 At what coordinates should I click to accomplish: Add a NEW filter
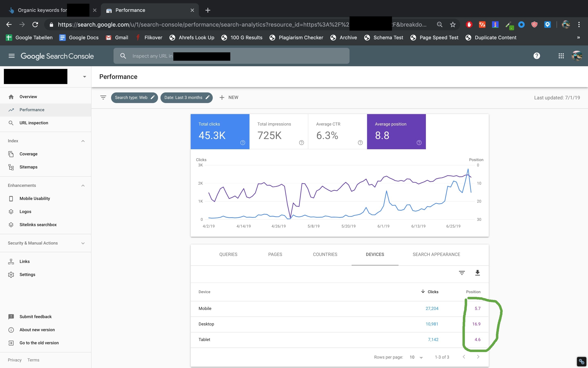[229, 98]
